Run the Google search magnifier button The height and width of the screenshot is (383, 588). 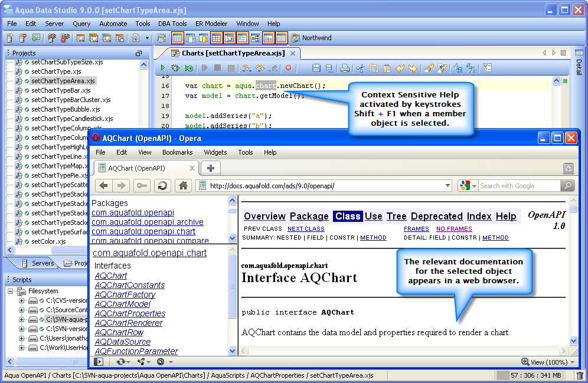click(568, 185)
